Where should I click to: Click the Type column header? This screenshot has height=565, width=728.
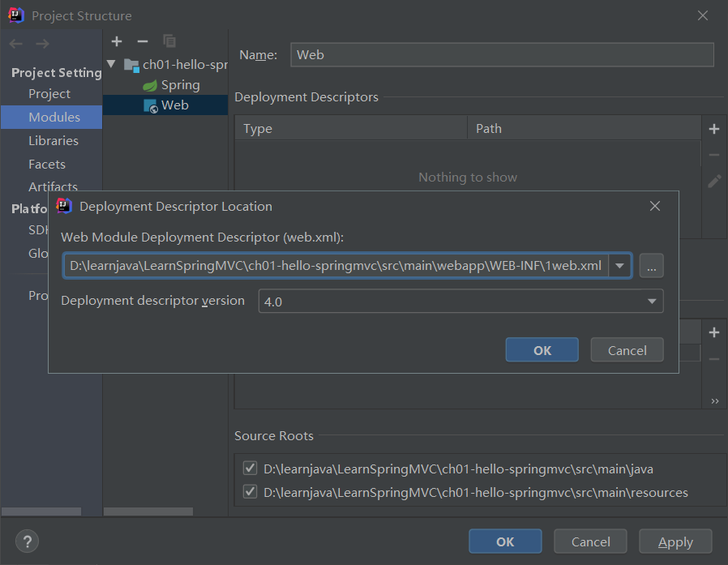click(x=351, y=128)
